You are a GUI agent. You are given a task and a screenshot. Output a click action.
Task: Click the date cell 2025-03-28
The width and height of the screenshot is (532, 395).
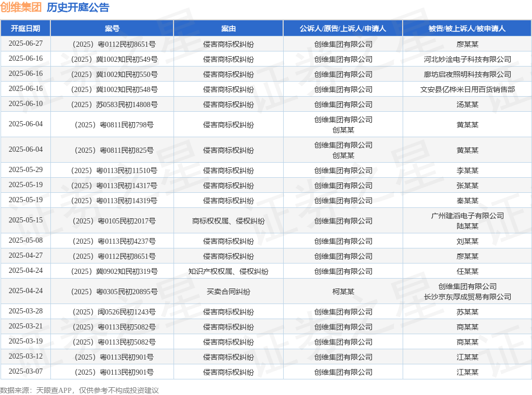click(26, 311)
